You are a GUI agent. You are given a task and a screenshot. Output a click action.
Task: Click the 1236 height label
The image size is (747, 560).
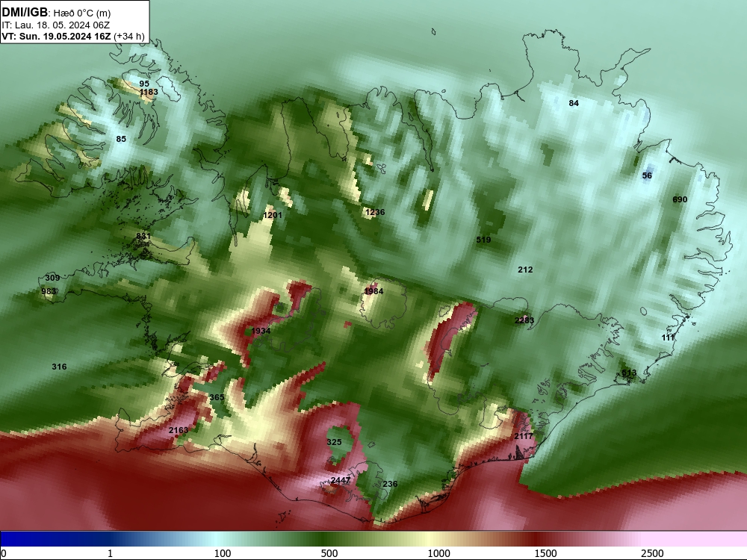pos(375,212)
